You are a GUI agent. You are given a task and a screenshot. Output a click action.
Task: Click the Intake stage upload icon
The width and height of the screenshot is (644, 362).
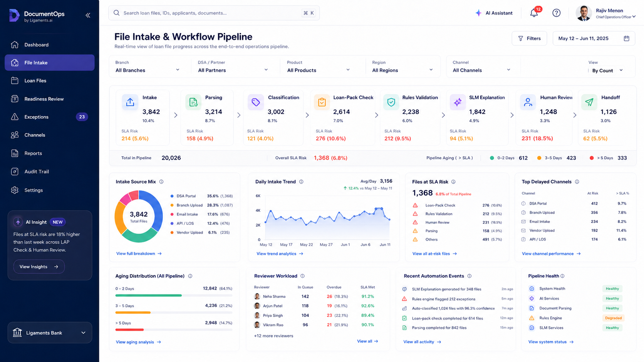pos(130,102)
